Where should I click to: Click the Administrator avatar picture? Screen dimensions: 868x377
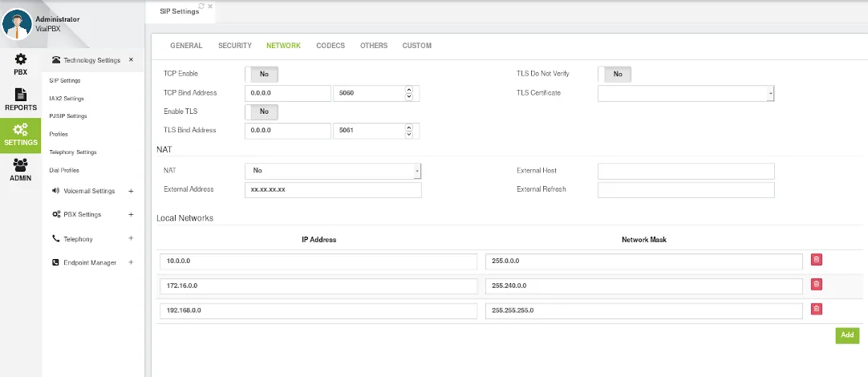[x=17, y=24]
